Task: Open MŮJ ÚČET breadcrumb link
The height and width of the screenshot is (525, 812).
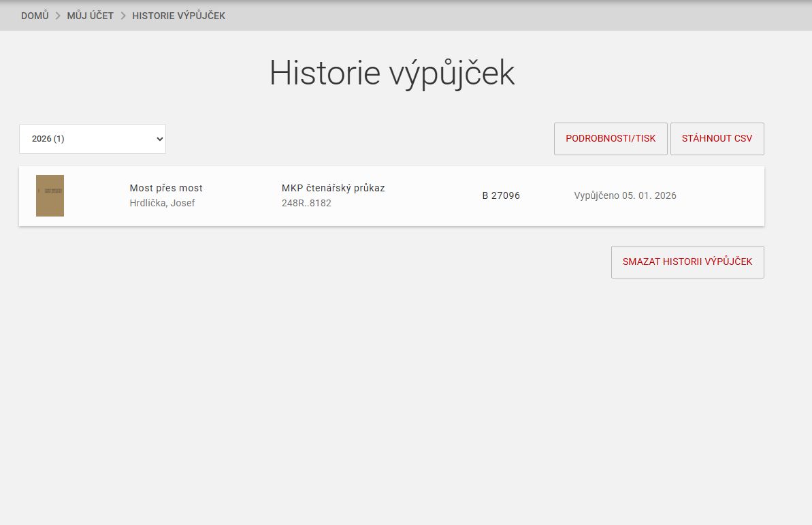Action: pos(90,16)
